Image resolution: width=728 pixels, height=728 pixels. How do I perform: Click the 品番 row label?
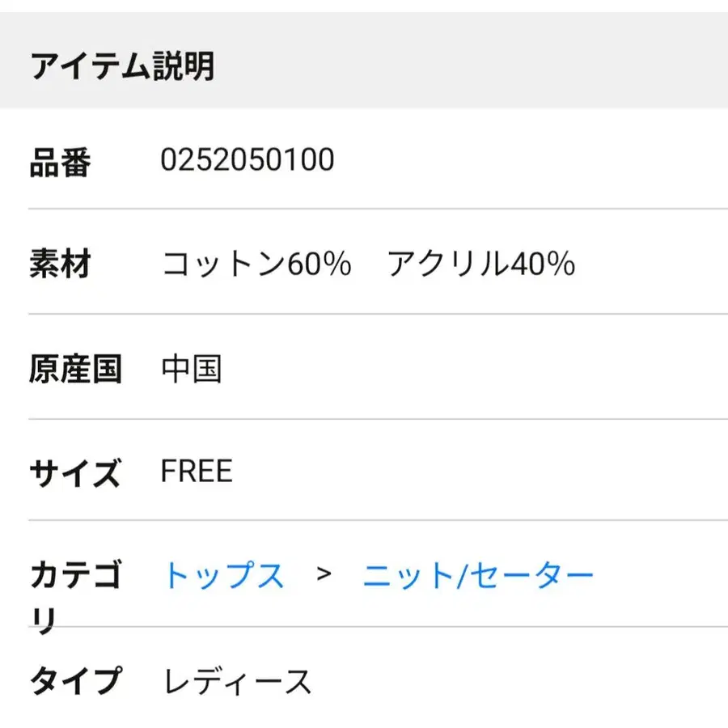(x=61, y=163)
